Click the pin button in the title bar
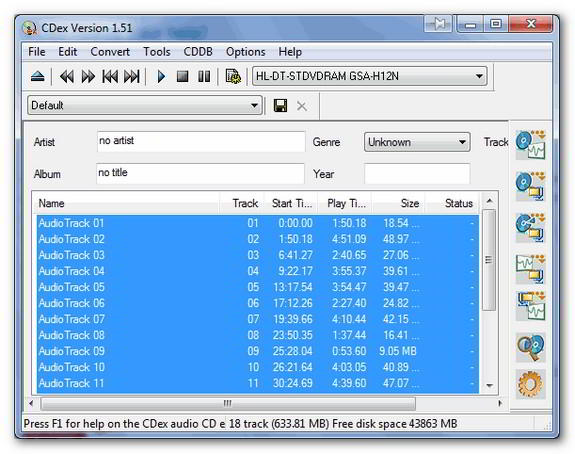 (438, 25)
